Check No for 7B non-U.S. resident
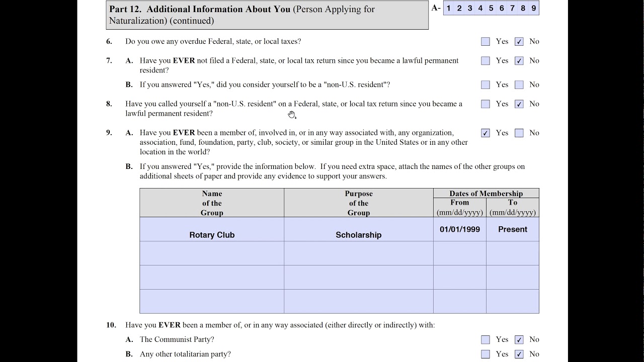Image resolution: width=644 pixels, height=362 pixels. [519, 85]
